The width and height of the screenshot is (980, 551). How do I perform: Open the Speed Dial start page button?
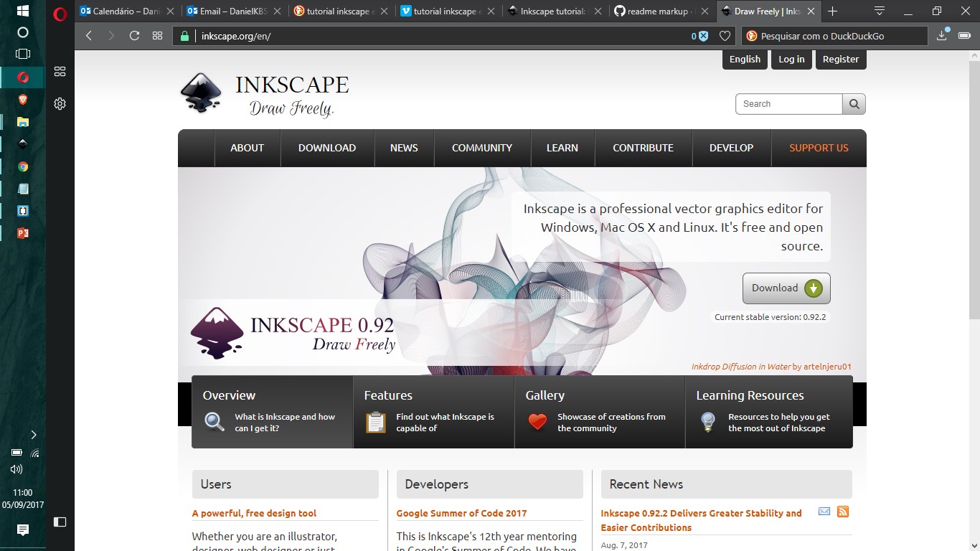157,36
